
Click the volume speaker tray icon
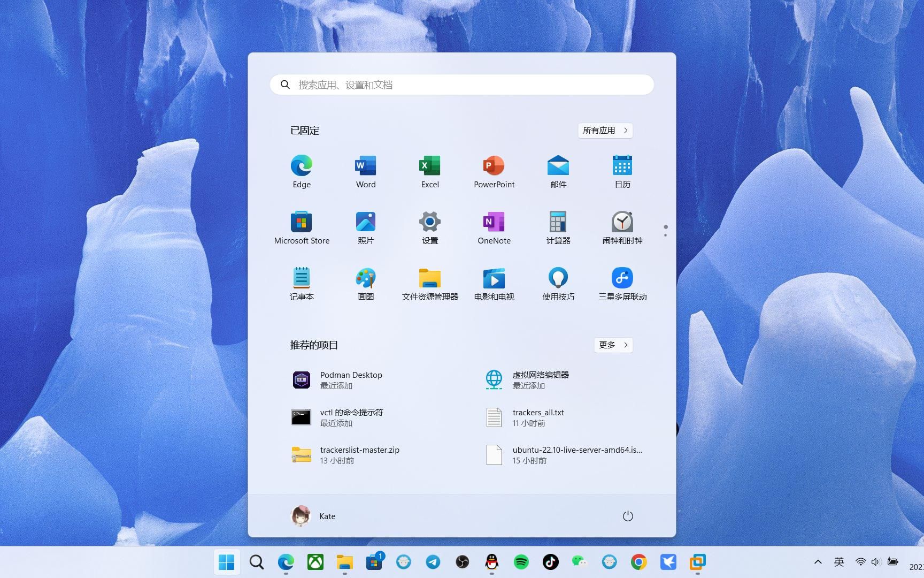876,562
